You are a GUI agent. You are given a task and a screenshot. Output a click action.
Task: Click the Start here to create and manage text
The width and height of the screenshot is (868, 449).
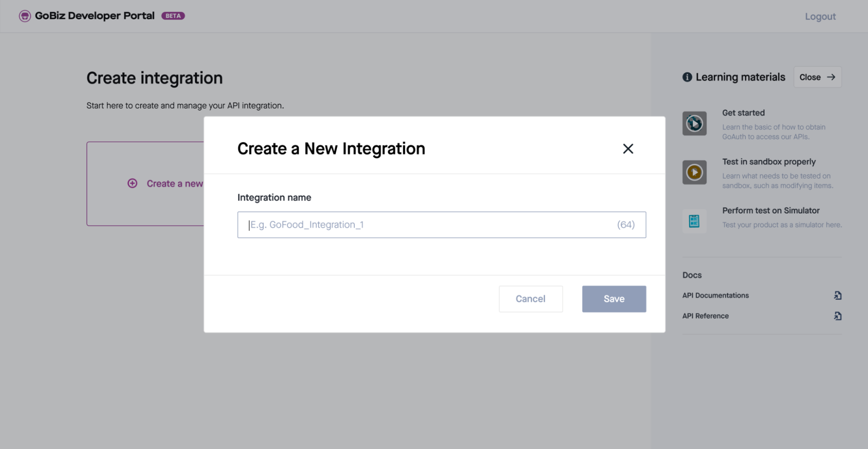tap(185, 105)
